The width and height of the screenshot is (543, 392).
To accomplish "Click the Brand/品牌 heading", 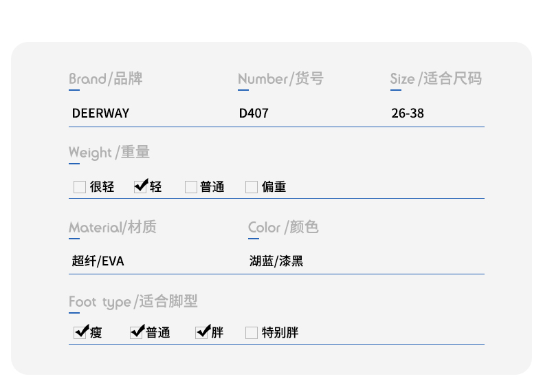I will 106,78.
